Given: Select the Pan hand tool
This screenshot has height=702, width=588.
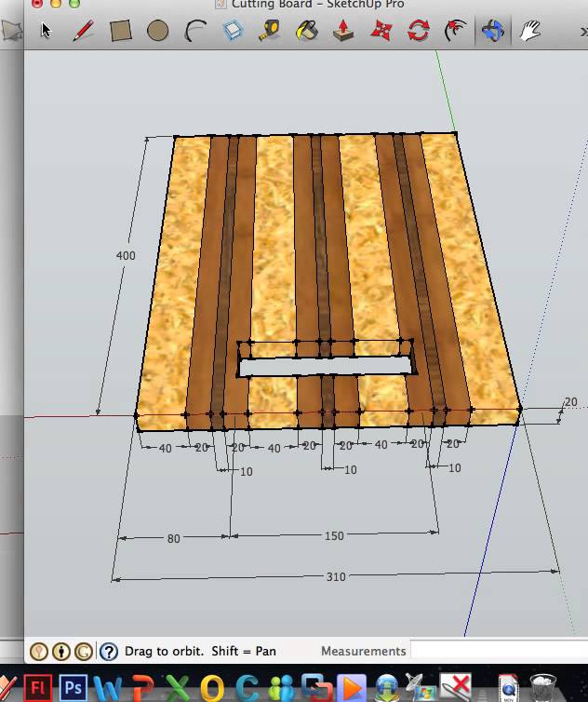Looking at the screenshot, I should [530, 31].
